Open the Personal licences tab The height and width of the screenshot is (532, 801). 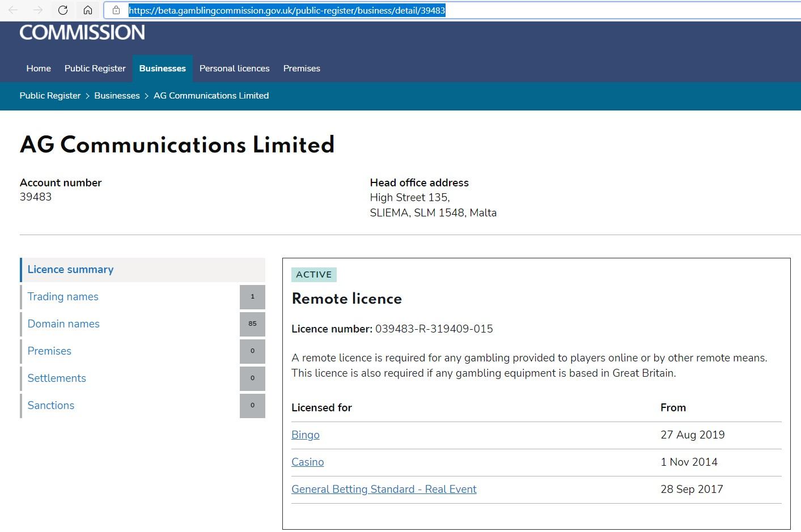pos(234,69)
